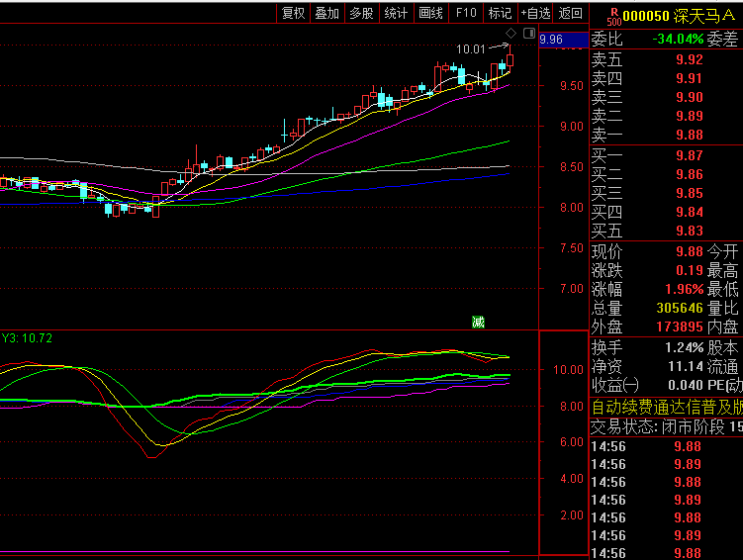743x560 pixels.
Task: Click the 买一 bid price 9.87
Action: tap(689, 155)
